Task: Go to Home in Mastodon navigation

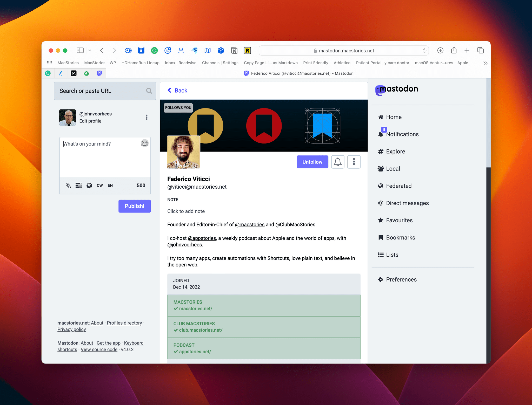Action: [390, 117]
